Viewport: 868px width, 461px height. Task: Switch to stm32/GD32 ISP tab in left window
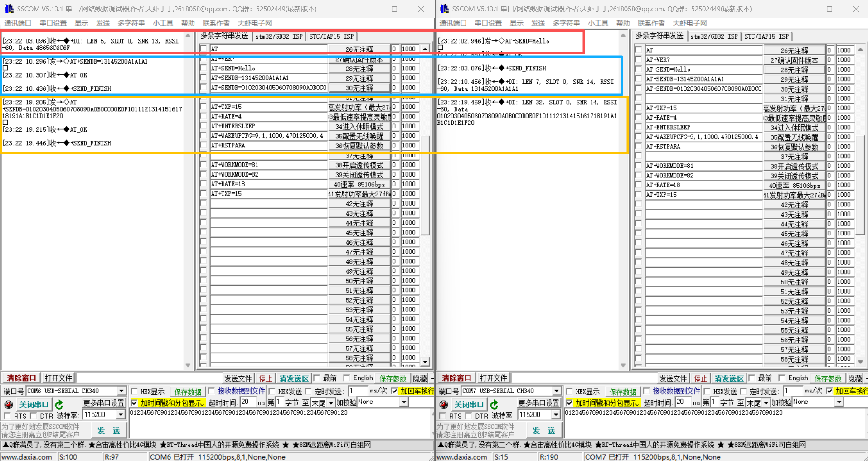(279, 36)
